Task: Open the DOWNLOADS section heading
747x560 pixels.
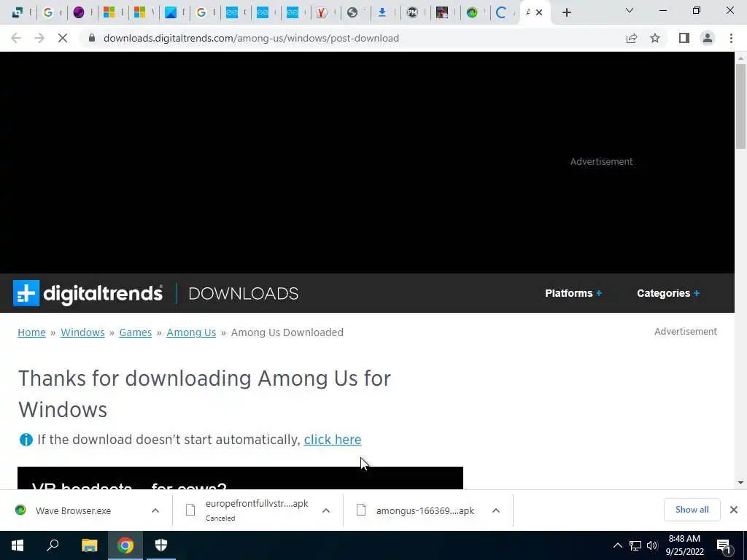Action: pos(244,293)
